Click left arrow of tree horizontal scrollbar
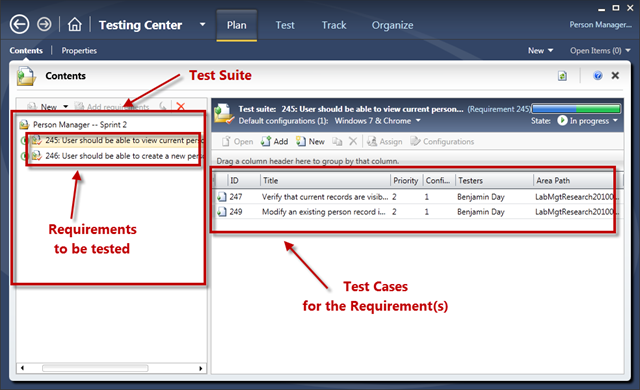Viewport: 640px width, 390px height. [x=22, y=368]
